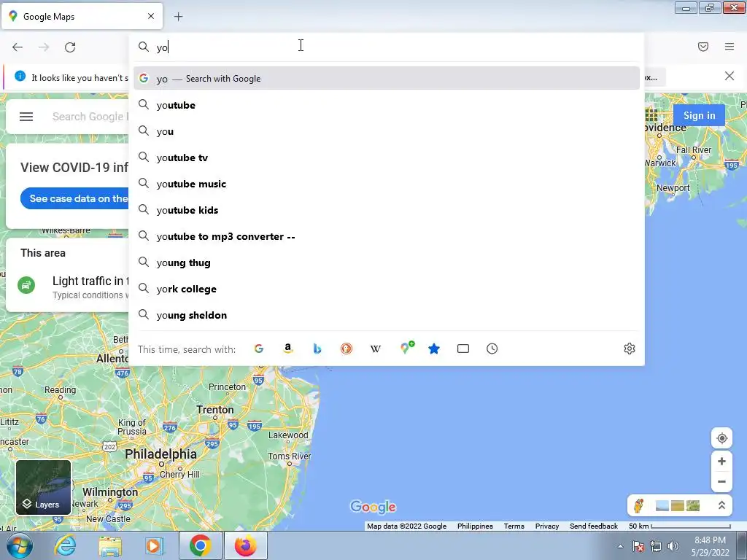Image resolution: width=747 pixels, height=560 pixels.
Task: Focus the Search Google Maps box
Action: point(90,117)
